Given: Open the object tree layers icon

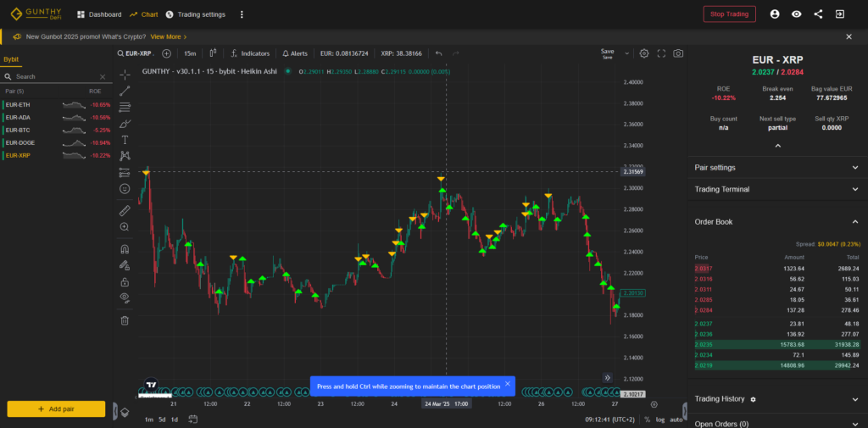Looking at the screenshot, I should point(125,412).
